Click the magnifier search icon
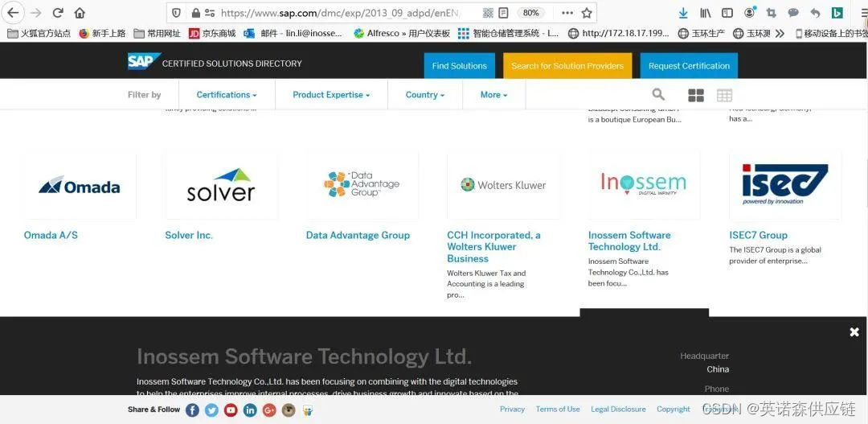This screenshot has height=424, width=868. click(x=658, y=94)
